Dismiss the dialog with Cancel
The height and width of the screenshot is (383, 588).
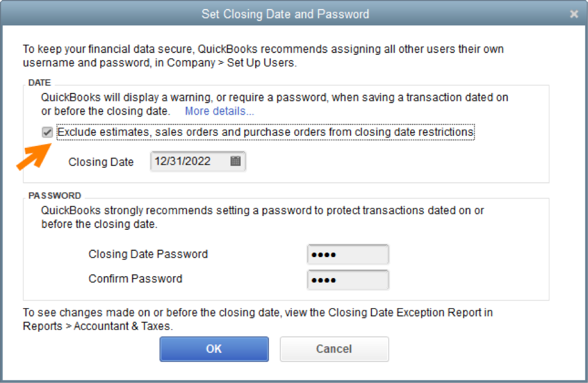pyautogui.click(x=334, y=349)
